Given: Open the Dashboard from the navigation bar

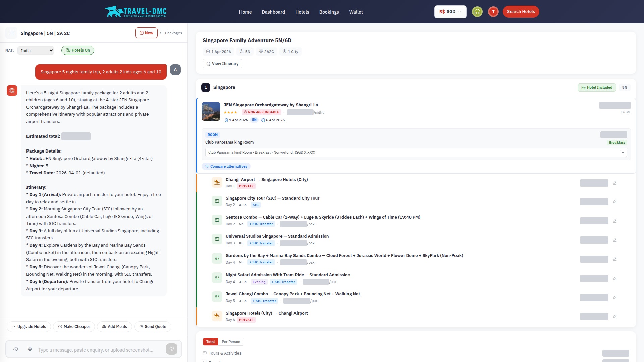Looking at the screenshot, I should [x=273, y=12].
